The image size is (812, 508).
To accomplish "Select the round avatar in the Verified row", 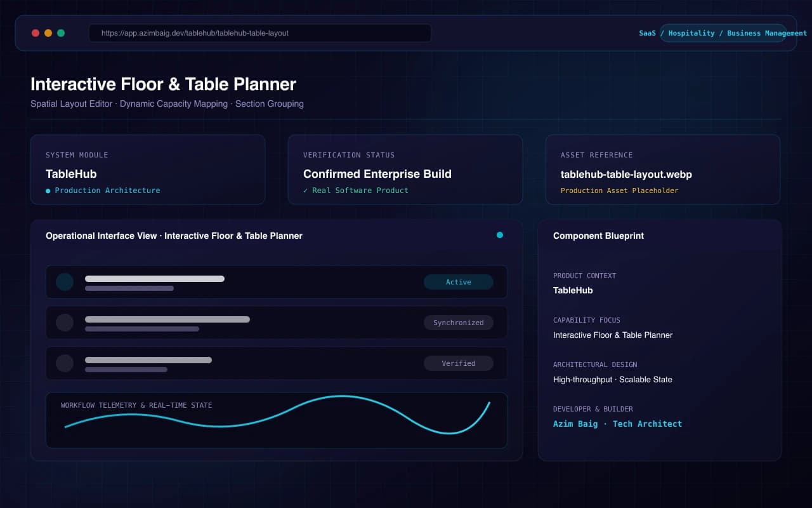I will 65,363.
